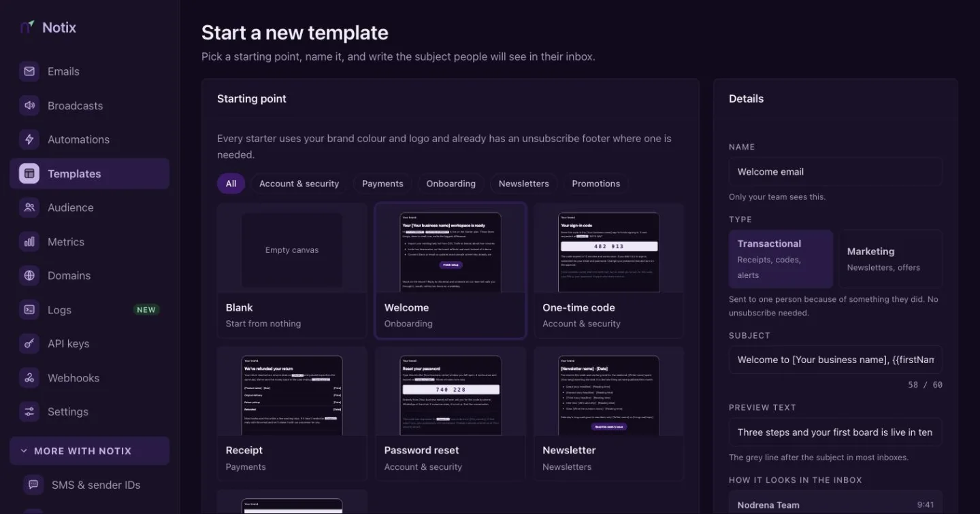Click the Broadcasts megaphone icon
980x514 pixels.
(x=29, y=105)
